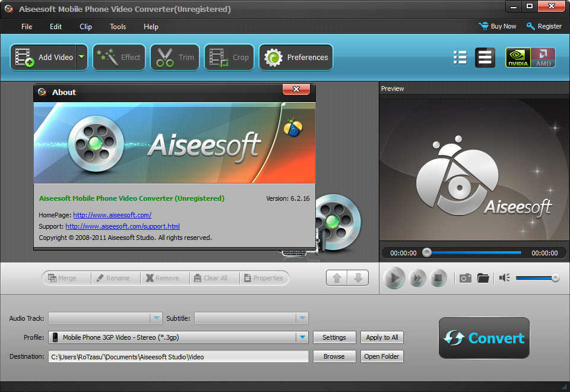Open the File menu
Image resolution: width=570 pixels, height=392 pixels.
(27, 27)
